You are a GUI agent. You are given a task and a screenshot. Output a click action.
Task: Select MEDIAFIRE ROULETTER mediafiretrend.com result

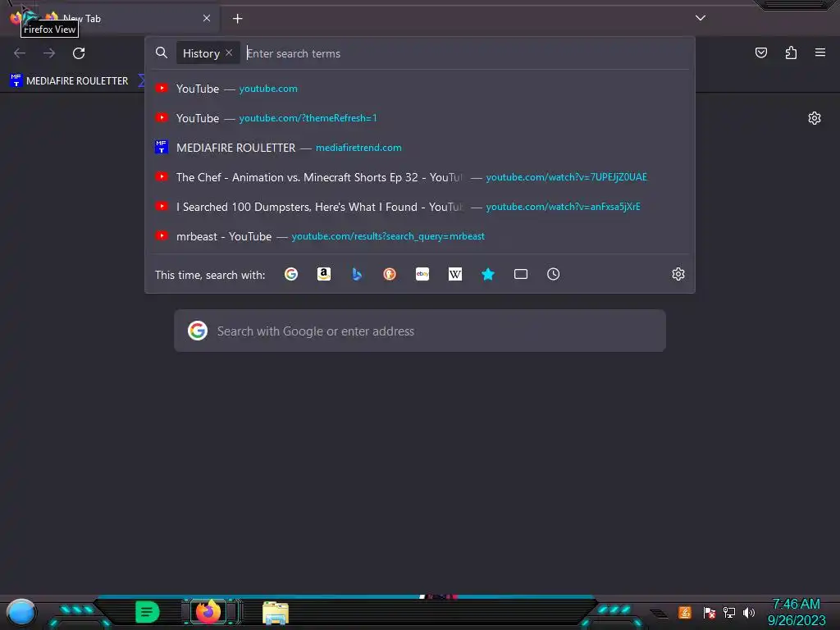click(420, 148)
